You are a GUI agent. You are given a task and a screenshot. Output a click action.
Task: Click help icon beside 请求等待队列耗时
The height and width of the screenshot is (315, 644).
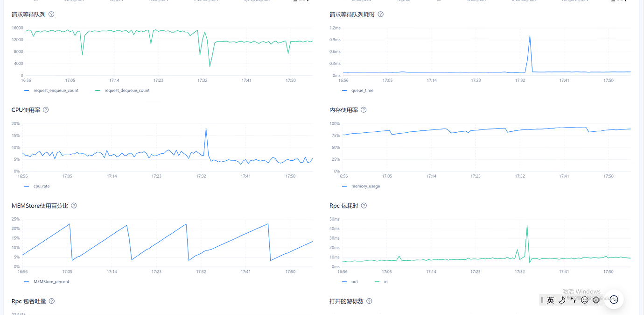coord(380,14)
